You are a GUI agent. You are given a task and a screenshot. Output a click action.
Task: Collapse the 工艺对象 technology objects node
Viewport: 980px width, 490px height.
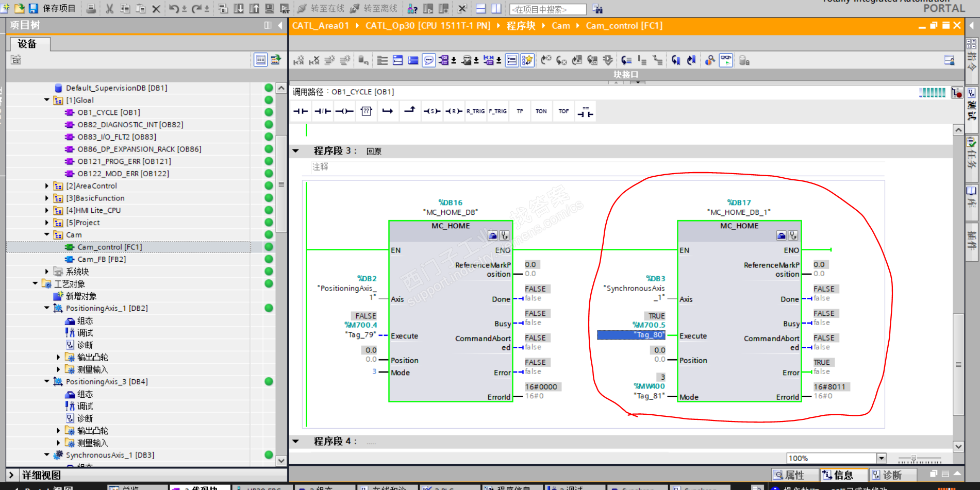35,284
